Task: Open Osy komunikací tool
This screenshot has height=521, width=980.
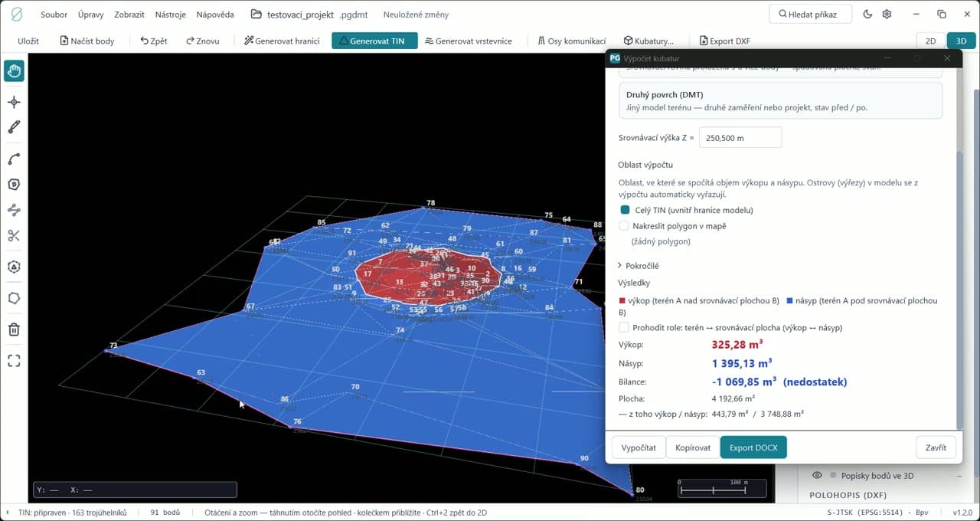Action: (x=572, y=41)
